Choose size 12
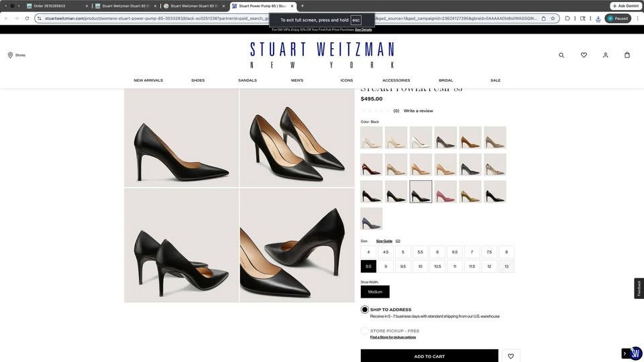The image size is (644, 362). pyautogui.click(x=489, y=266)
